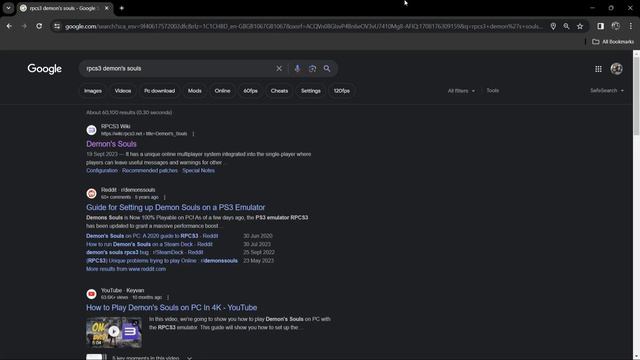
Task: Open more options for RPCS3 Wiki result
Action: 193,134
